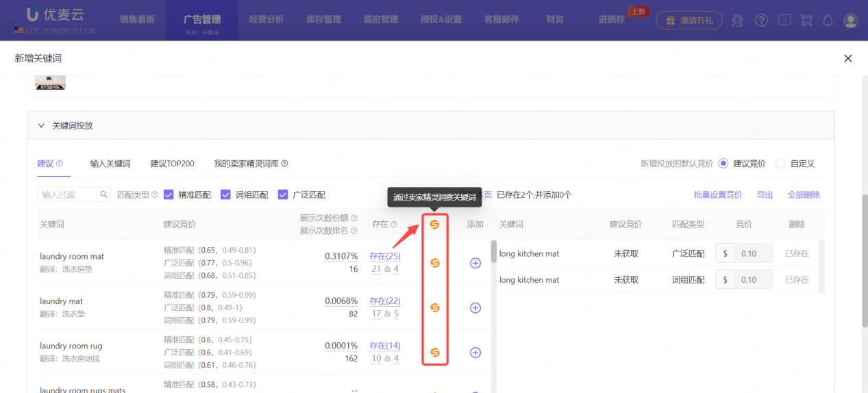Toggle 广泛匹配 checkbox
The width and height of the screenshot is (868, 393).
tap(283, 195)
